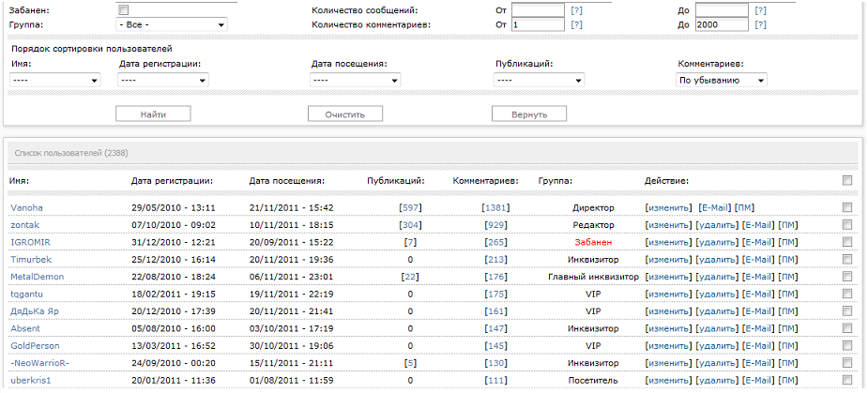Click the comments count 'До' field with 2000
The image size is (868, 393).
721,24
